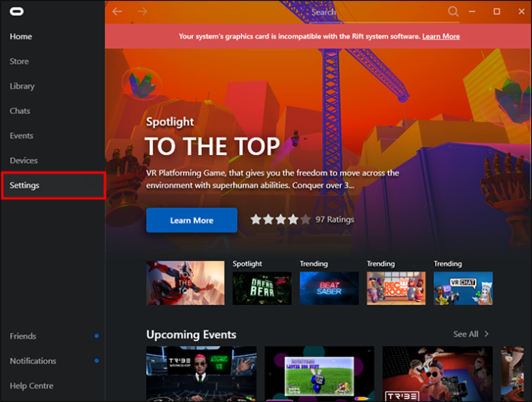The width and height of the screenshot is (532, 402).
Task: Maximize the Oculus window
Action: [496, 12]
